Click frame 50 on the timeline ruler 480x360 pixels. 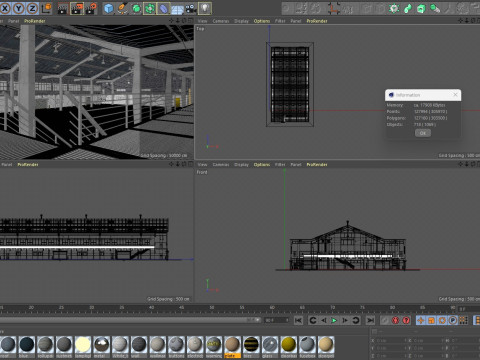pos(212,307)
